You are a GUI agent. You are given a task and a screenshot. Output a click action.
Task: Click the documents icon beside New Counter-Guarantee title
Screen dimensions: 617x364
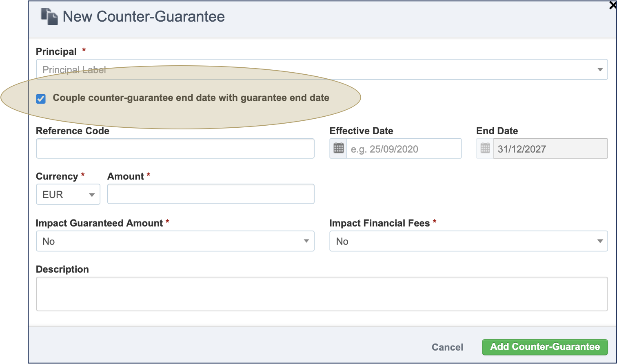point(49,17)
